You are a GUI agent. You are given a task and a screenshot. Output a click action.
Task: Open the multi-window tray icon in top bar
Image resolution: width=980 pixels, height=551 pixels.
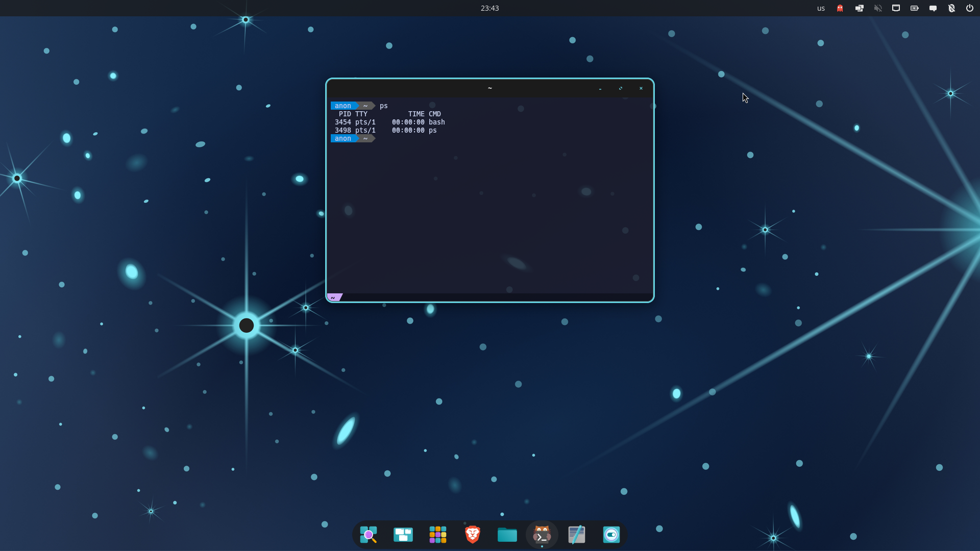(859, 8)
